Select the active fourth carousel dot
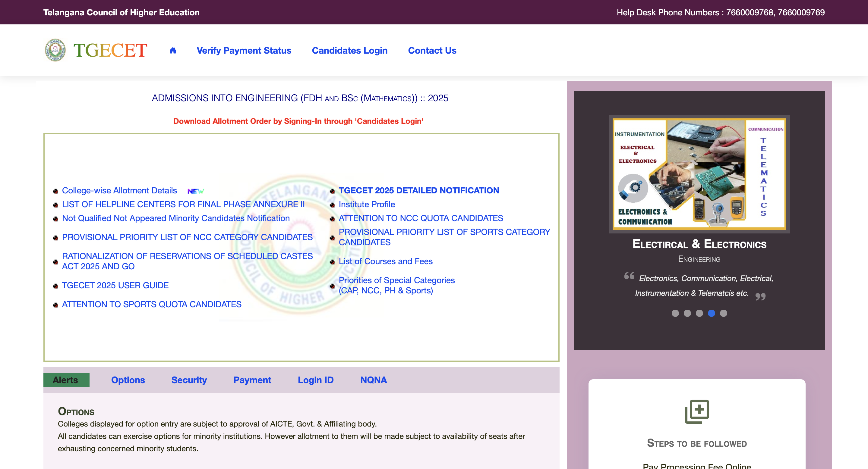 [x=711, y=314]
